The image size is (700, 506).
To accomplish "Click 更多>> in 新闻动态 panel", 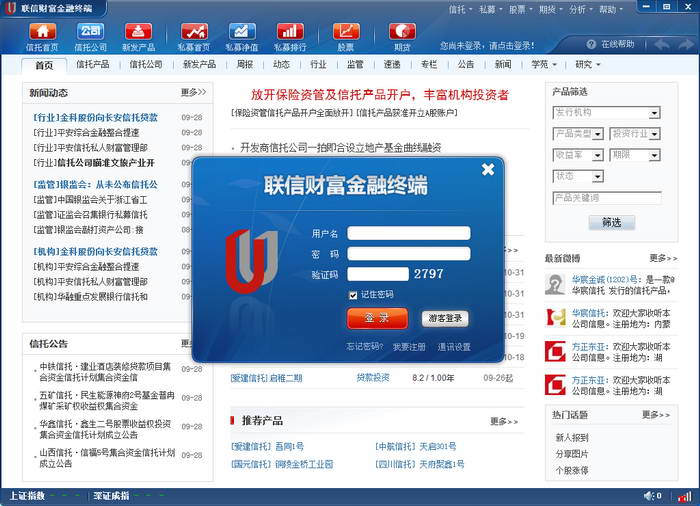I will tap(193, 92).
